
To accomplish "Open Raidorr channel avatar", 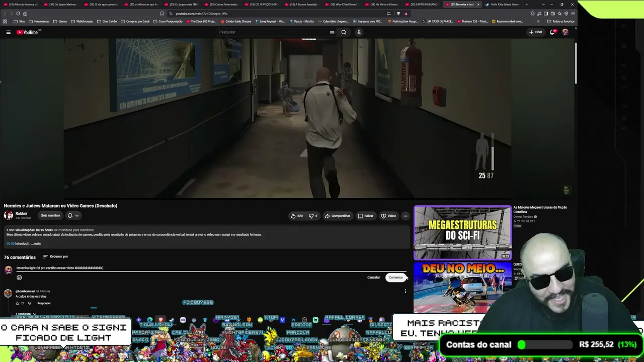I will pos(8,215).
